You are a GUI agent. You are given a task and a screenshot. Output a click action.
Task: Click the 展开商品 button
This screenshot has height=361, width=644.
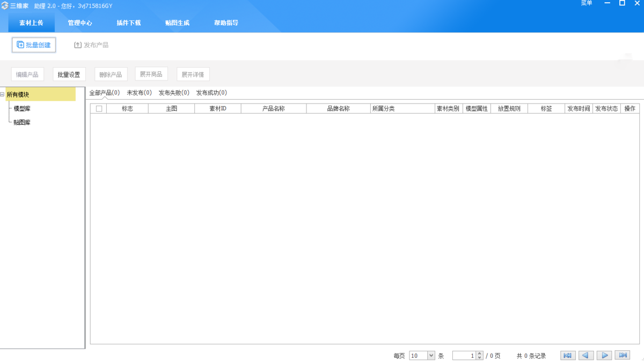click(151, 73)
